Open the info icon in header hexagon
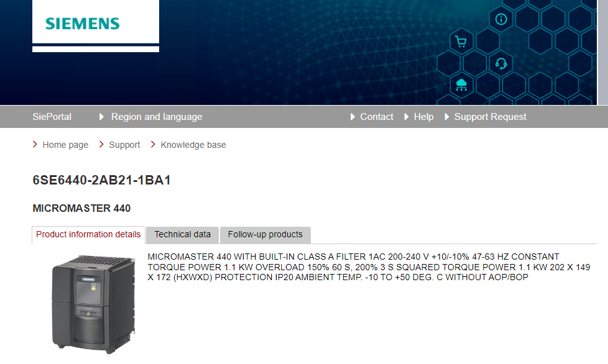Screen dimensions: 608x364 (x=501, y=19)
